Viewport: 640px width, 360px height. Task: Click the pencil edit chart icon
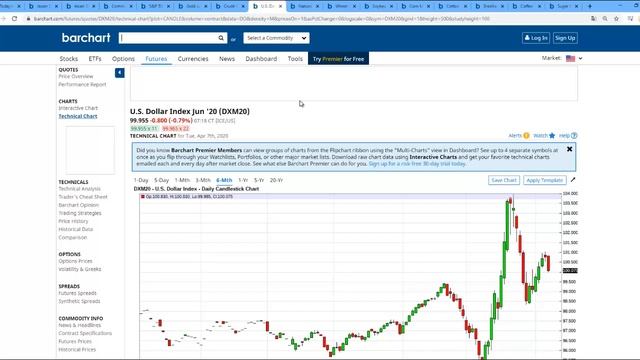point(573,180)
